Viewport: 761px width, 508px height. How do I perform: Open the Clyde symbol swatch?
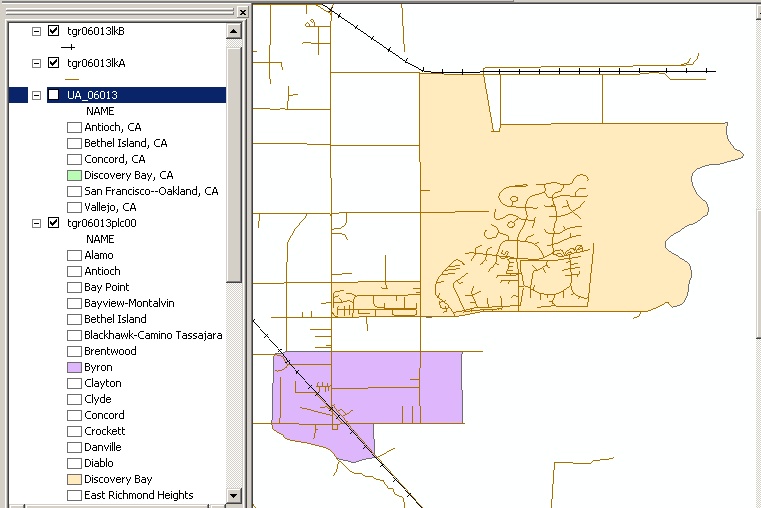pos(74,400)
